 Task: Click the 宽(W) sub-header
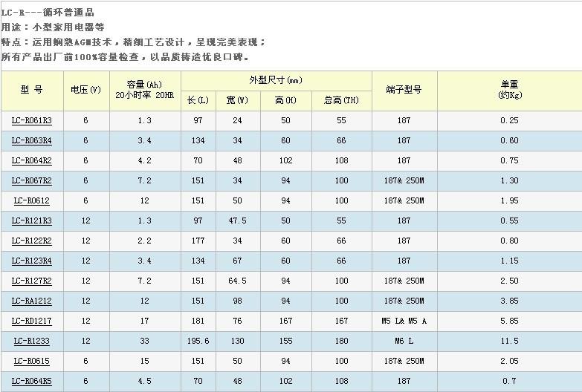[x=237, y=100]
